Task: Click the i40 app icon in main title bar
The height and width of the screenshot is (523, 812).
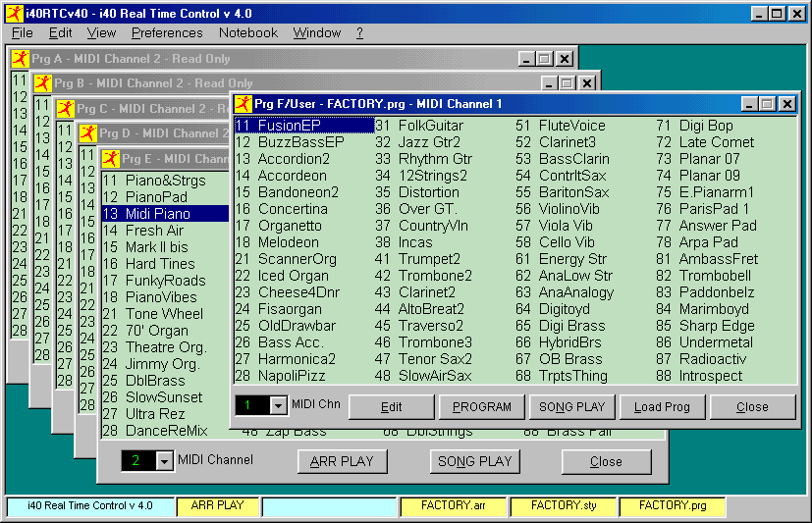Action: coord(14,13)
